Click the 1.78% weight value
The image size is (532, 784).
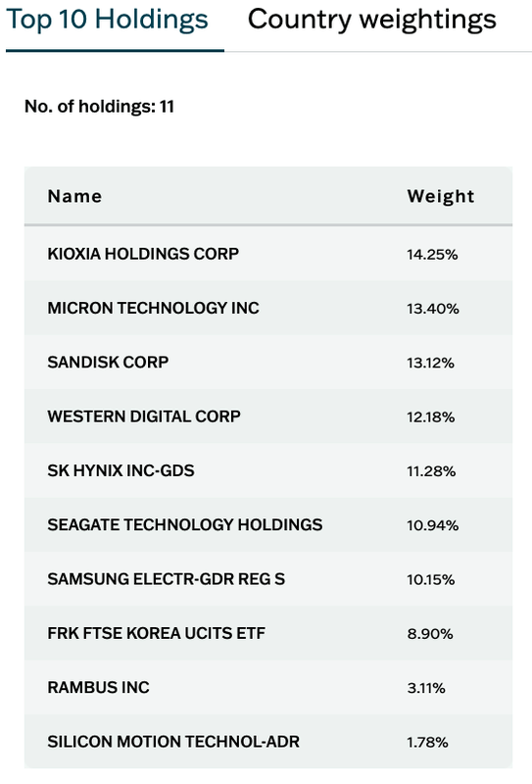427,743
